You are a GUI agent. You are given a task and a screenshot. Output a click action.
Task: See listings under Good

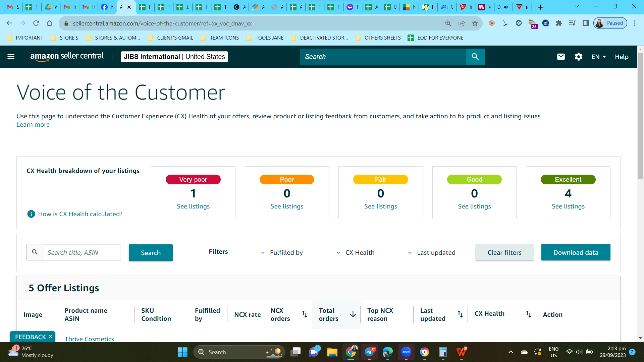click(x=474, y=206)
